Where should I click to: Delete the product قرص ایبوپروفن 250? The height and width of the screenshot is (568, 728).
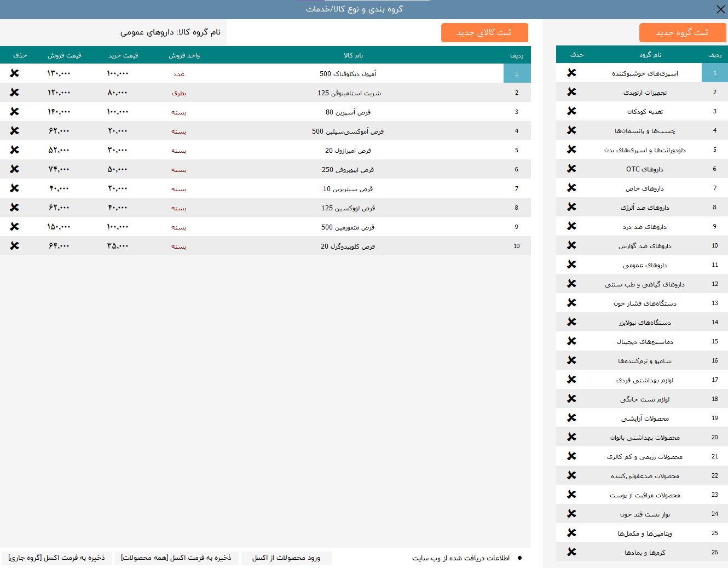14,169
